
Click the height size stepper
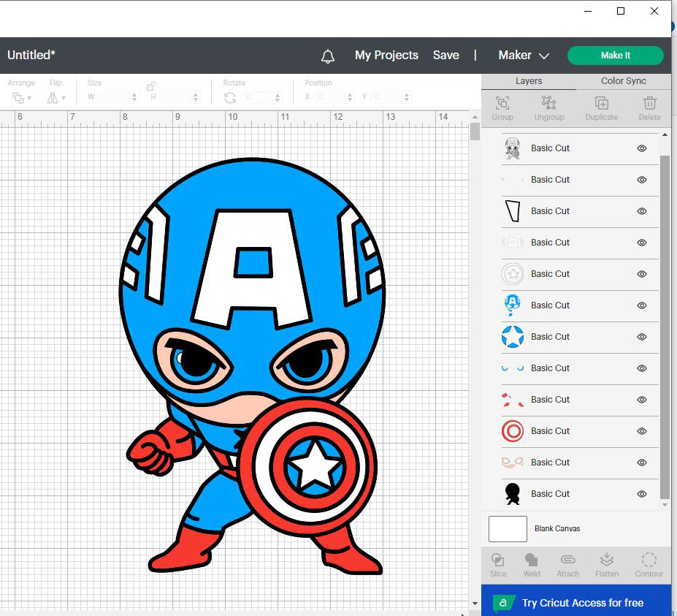pos(196,97)
